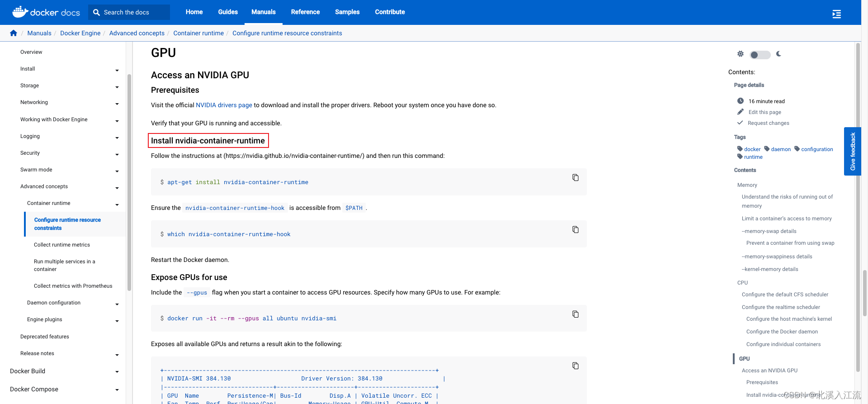The image size is (868, 404).
Task: Click Container runtime in breadcrumb
Action: click(x=198, y=33)
